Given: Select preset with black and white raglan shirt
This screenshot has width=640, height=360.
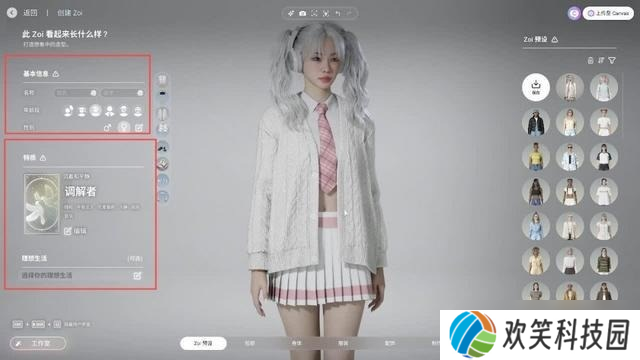Looking at the screenshot, I should pyautogui.click(x=604, y=157).
